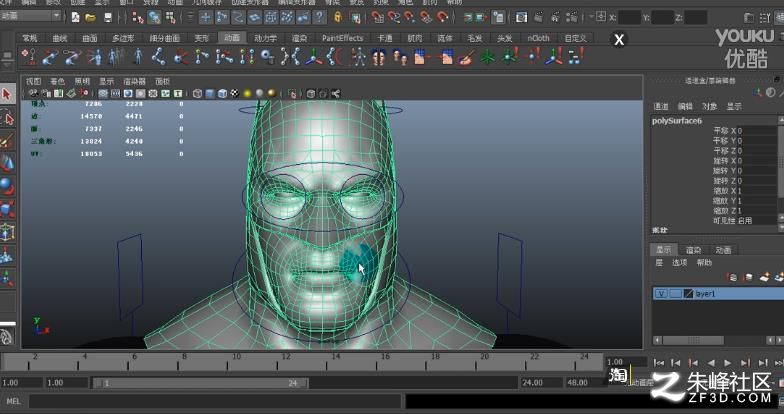Screen dimensions: 784x414
Task: Toggle X-Ray Joints icon in panel toolbar
Action: click(x=335, y=93)
